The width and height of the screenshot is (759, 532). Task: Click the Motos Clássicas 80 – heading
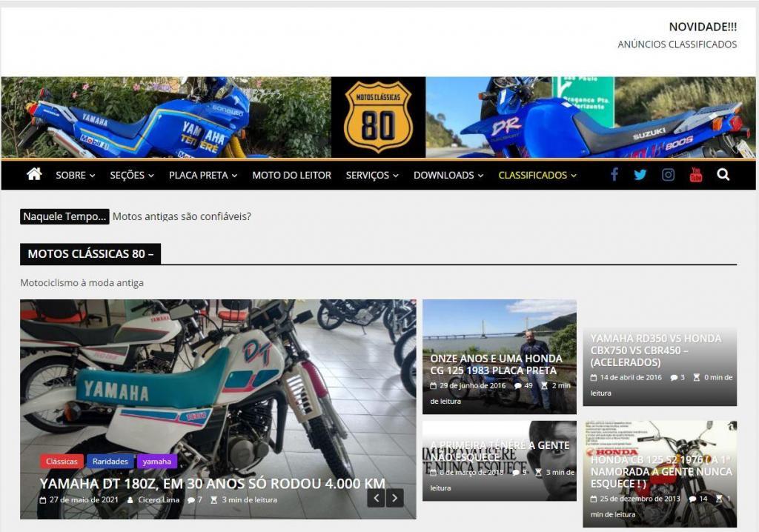(x=90, y=253)
